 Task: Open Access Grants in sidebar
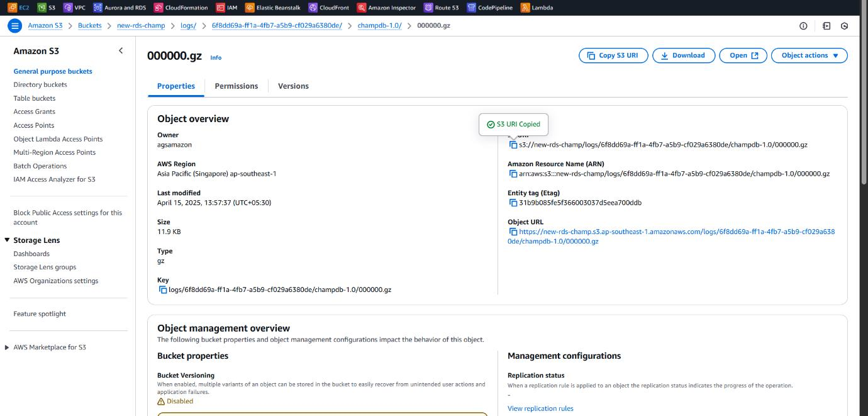[35, 111]
